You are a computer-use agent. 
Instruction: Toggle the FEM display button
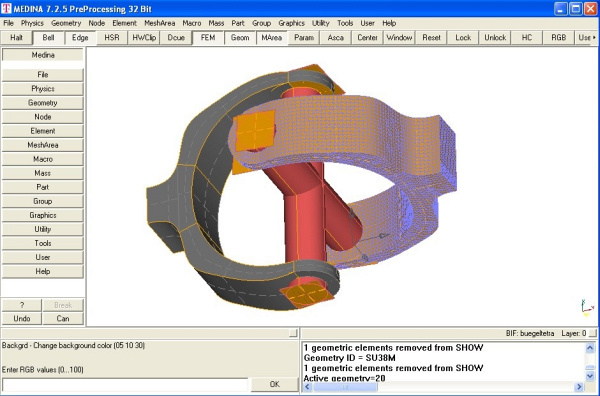click(208, 38)
